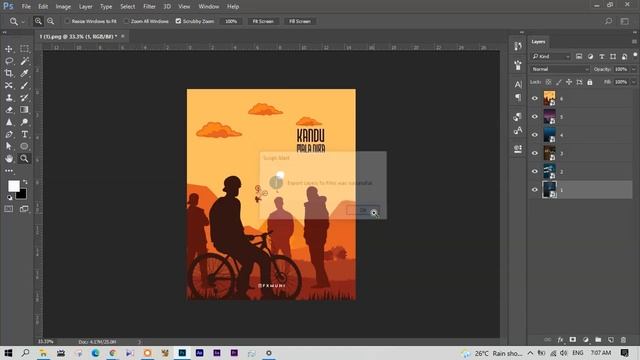
Task: Enable Resize Windows to Fit checkbox
Action: tap(67, 21)
